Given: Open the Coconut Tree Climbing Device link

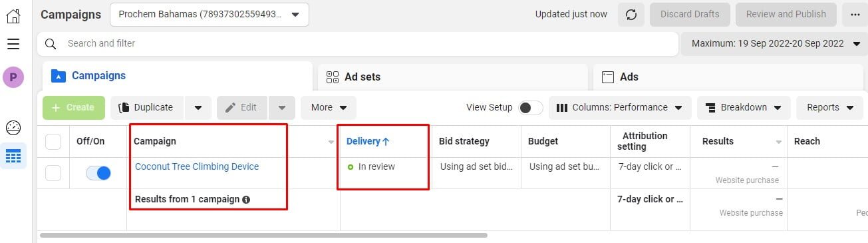Looking at the screenshot, I should point(197,166).
